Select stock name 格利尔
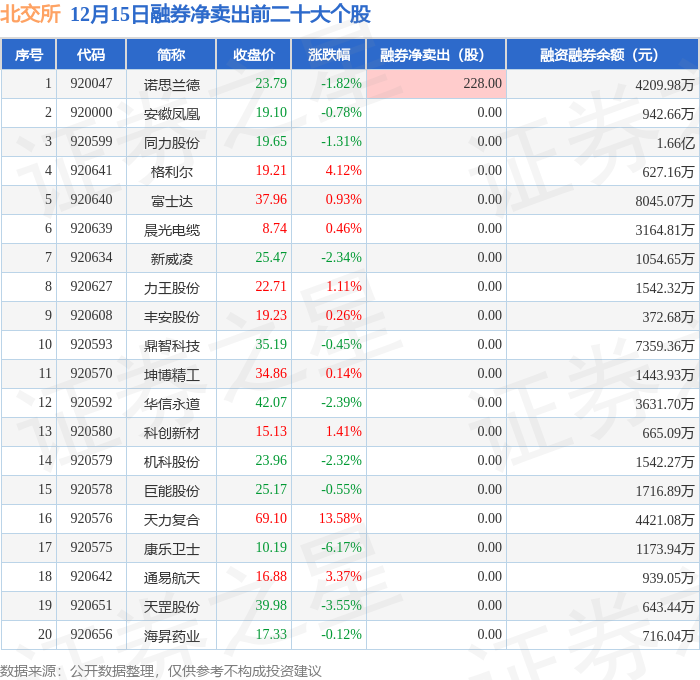Image resolution: width=700 pixels, height=680 pixels. coord(171,171)
